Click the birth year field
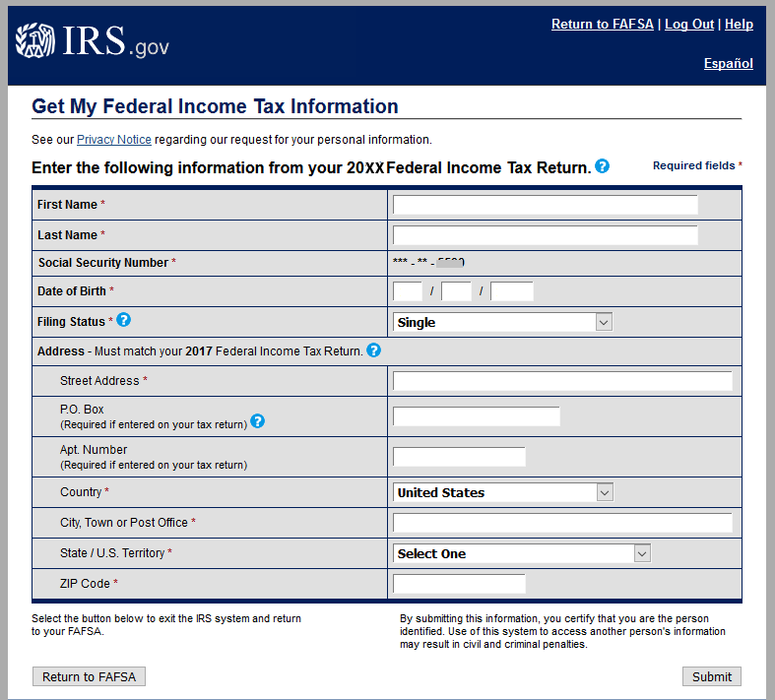This screenshot has width=775, height=700. click(511, 291)
